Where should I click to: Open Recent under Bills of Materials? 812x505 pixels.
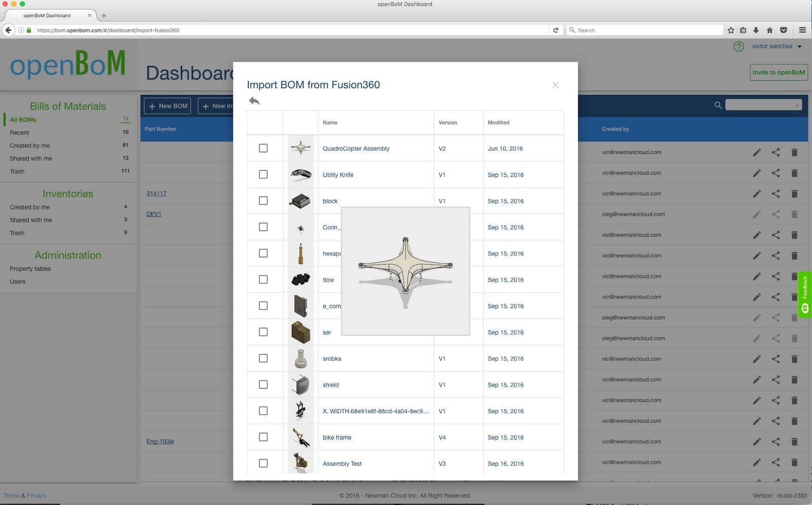pos(19,133)
